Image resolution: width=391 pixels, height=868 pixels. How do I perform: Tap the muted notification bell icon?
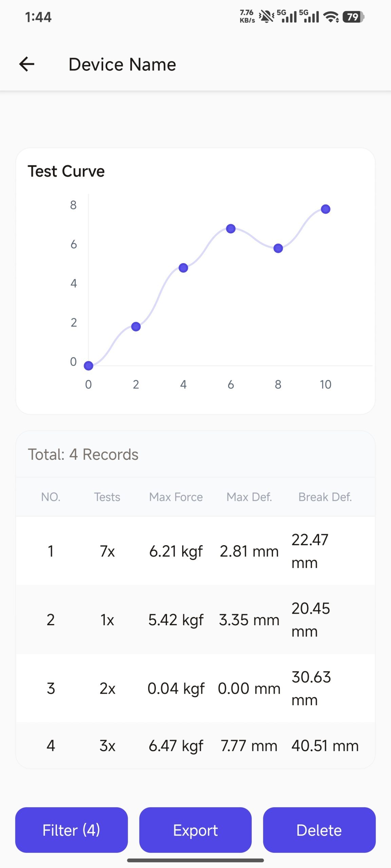[x=266, y=16]
